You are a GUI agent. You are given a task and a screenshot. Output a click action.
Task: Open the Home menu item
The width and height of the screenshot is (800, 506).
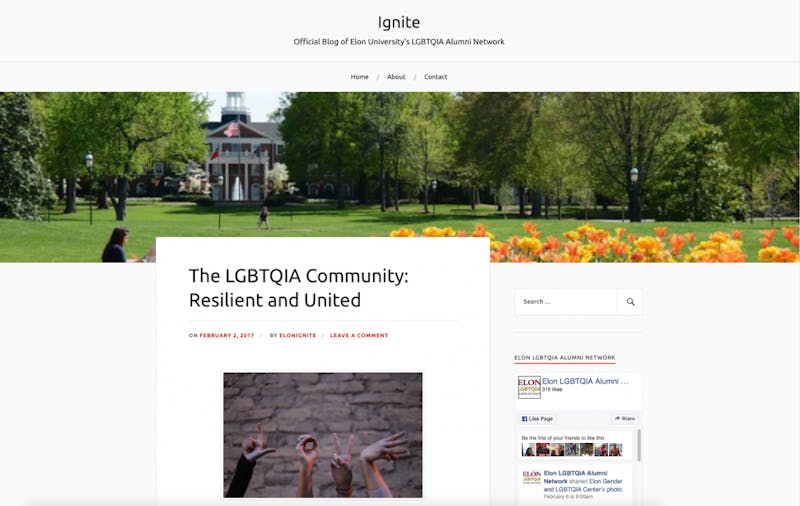point(359,77)
